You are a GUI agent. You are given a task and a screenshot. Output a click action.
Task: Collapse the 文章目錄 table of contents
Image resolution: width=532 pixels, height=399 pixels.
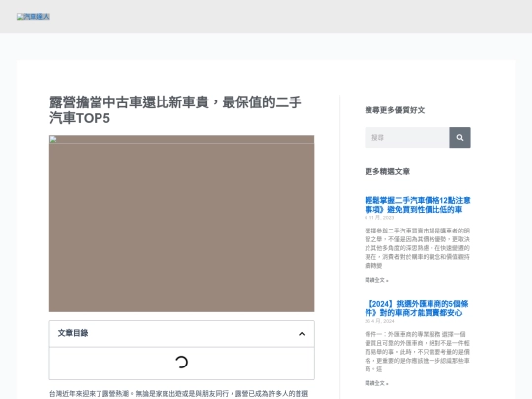[302, 334]
